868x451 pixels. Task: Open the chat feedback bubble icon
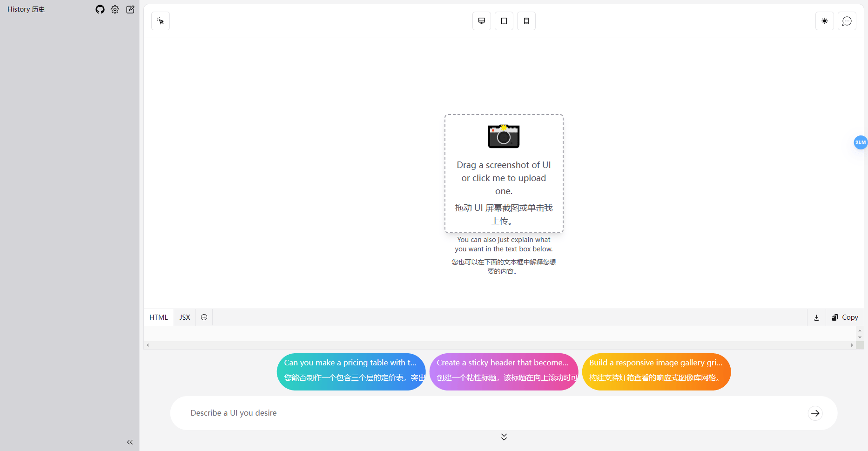pyautogui.click(x=847, y=21)
